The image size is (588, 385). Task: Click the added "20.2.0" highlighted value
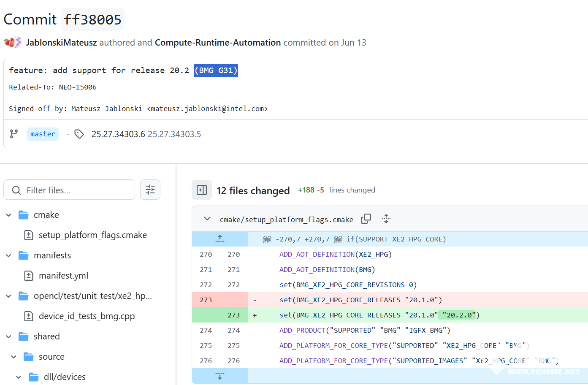(458, 315)
